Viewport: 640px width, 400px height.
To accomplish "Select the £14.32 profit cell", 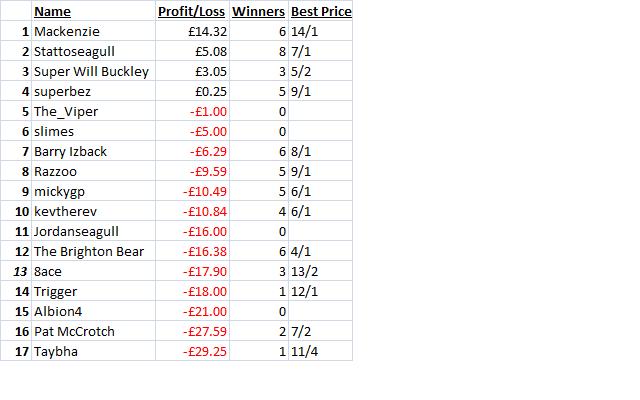I will 192,31.
